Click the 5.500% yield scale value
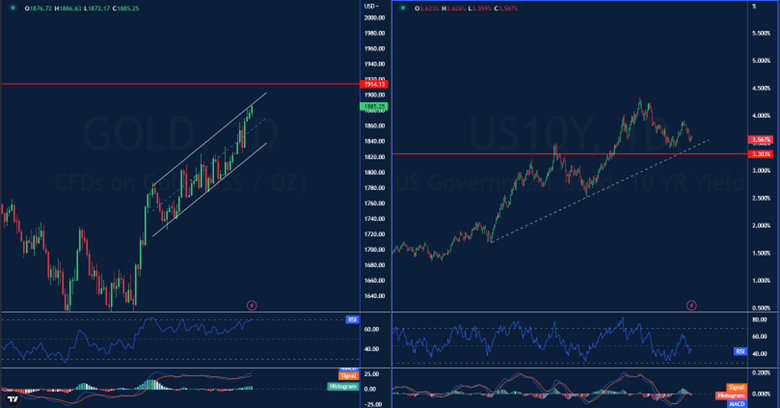The height and width of the screenshot is (408, 780). [761, 33]
